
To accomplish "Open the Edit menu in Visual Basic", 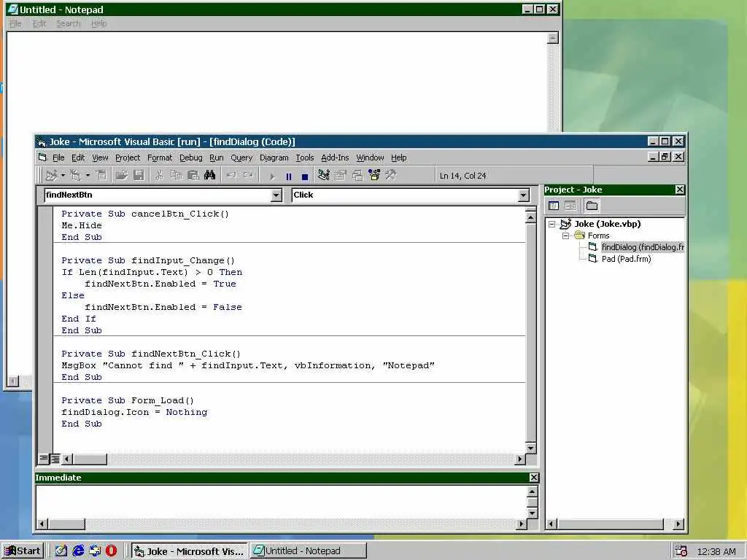I will [x=77, y=157].
